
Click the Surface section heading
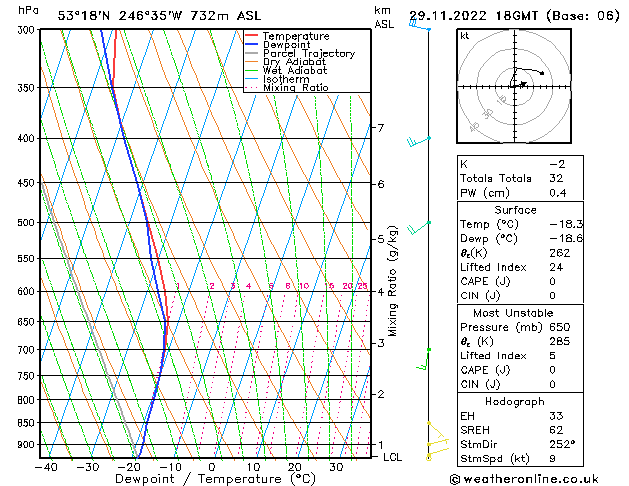pyautogui.click(x=518, y=210)
